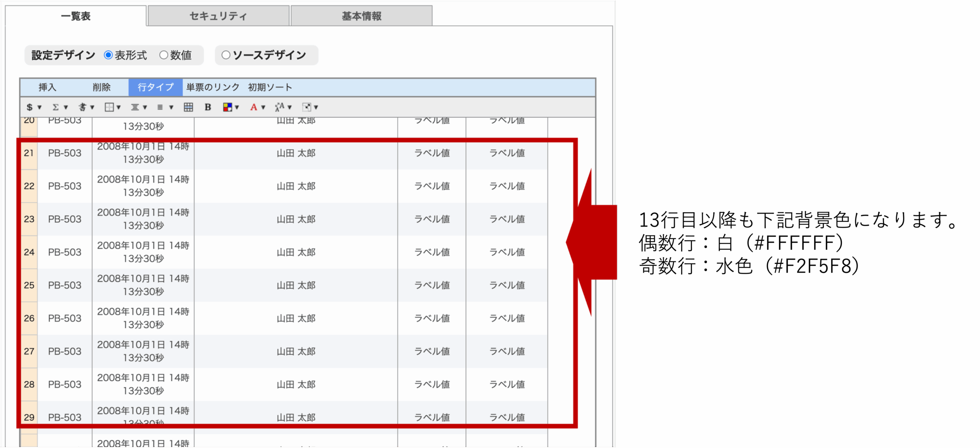Screen dimensions: 980x448
Task: Select the ソースデザイン radio button
Action: pyautogui.click(x=226, y=55)
